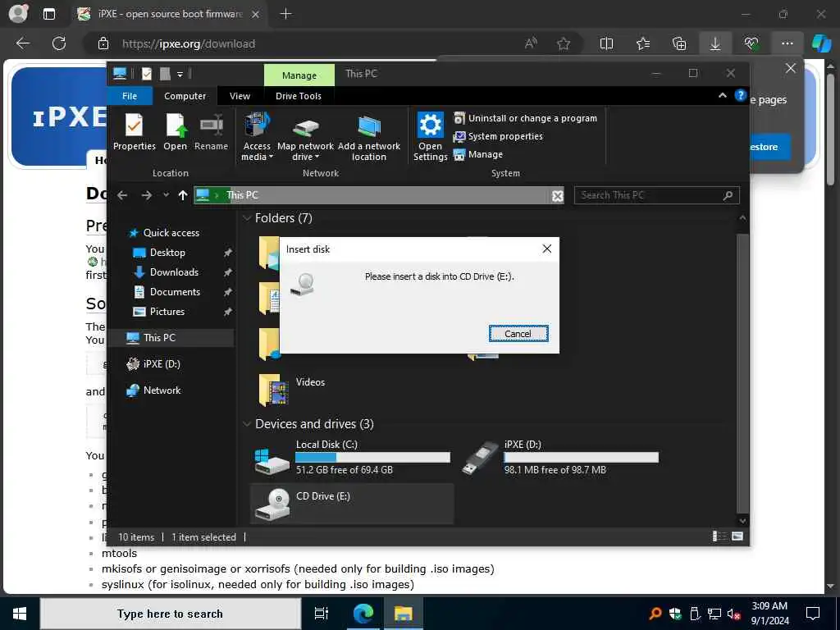Click Local Disk (C:) usage bar
The image size is (840, 630).
373,457
